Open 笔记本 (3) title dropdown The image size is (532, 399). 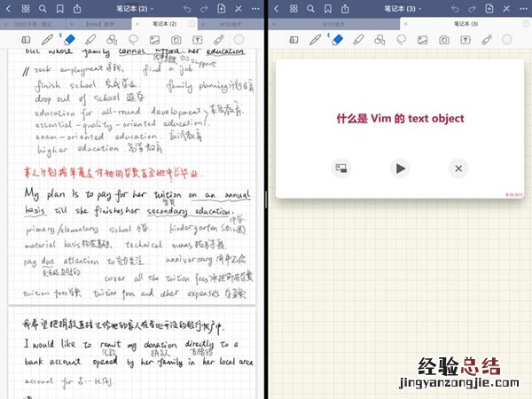tap(403, 9)
